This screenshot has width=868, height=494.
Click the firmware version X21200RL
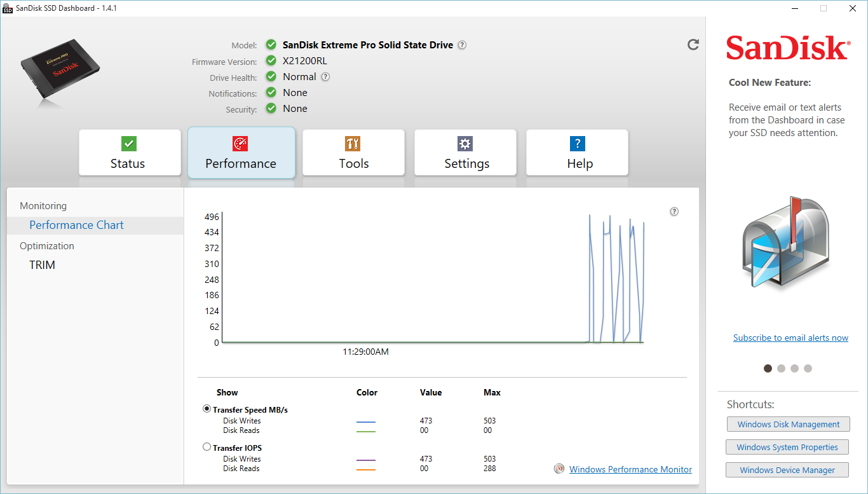[305, 61]
